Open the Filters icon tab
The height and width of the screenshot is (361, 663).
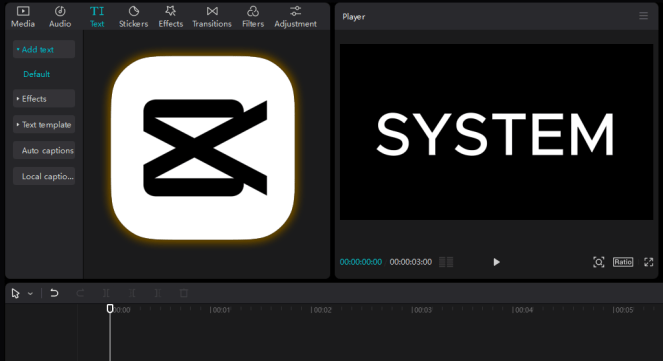[253, 11]
